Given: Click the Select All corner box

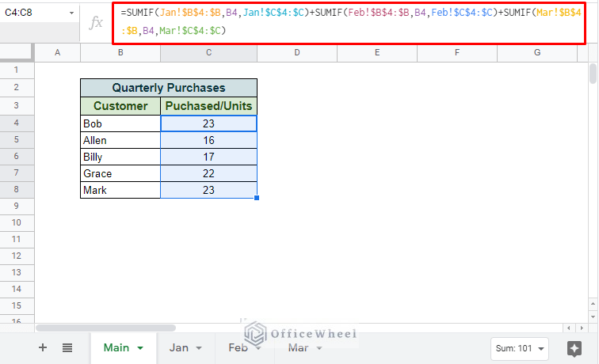Looking at the screenshot, I should pyautogui.click(x=17, y=53).
